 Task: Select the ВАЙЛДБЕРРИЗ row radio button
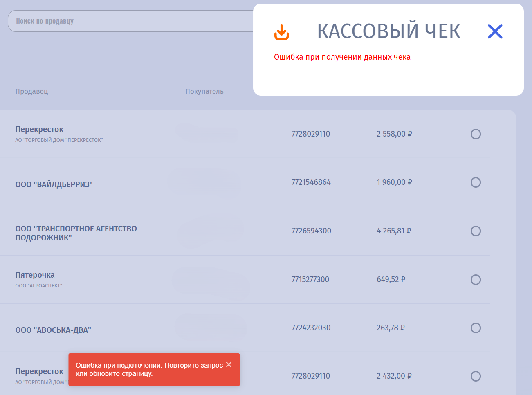pos(476,182)
